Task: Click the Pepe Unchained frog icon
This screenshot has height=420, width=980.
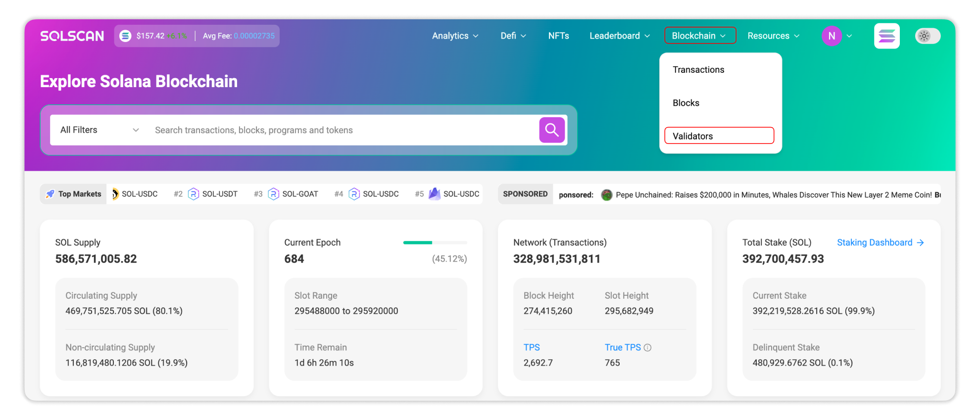Action: 607,195
